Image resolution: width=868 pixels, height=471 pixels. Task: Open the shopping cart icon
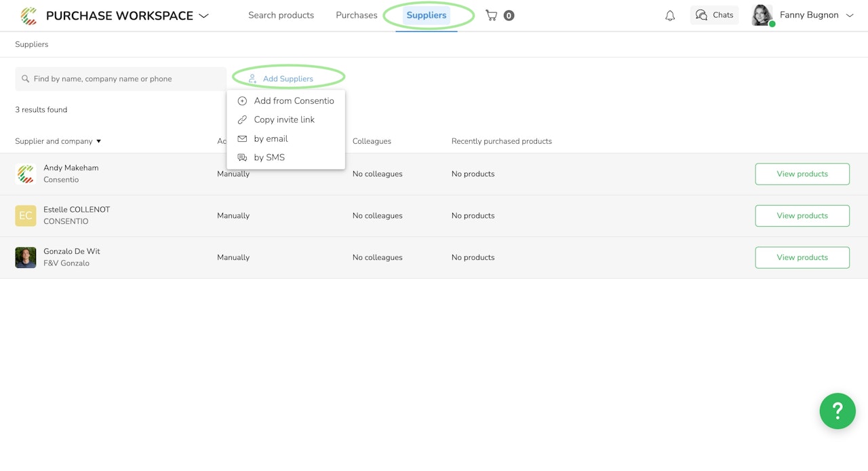(492, 15)
